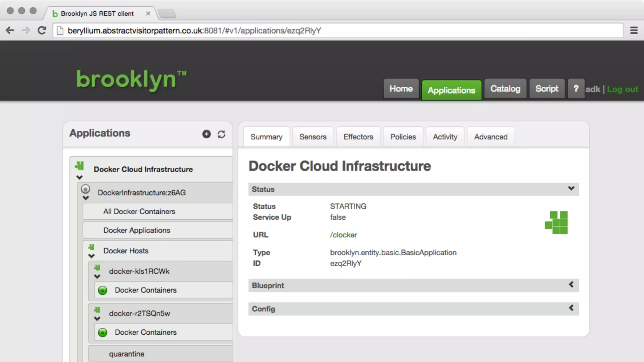Image resolution: width=644 pixels, height=362 pixels.
Task: Collapse the Docker Hosts tree node
Action: point(92,256)
